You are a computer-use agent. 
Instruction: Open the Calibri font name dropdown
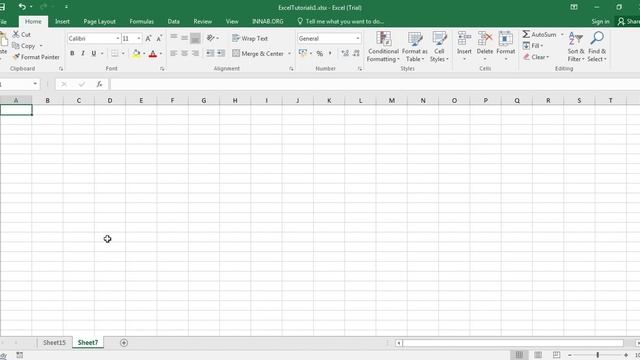pyautogui.click(x=118, y=38)
